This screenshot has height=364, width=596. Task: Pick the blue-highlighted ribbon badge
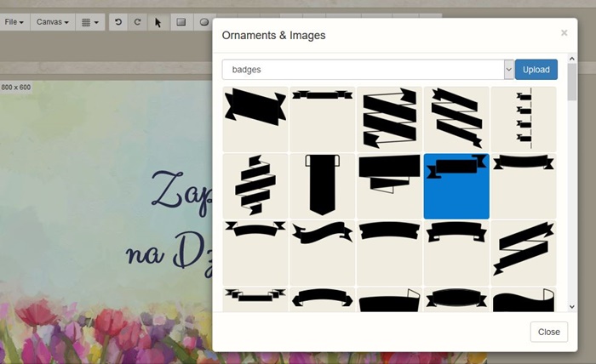tap(456, 186)
